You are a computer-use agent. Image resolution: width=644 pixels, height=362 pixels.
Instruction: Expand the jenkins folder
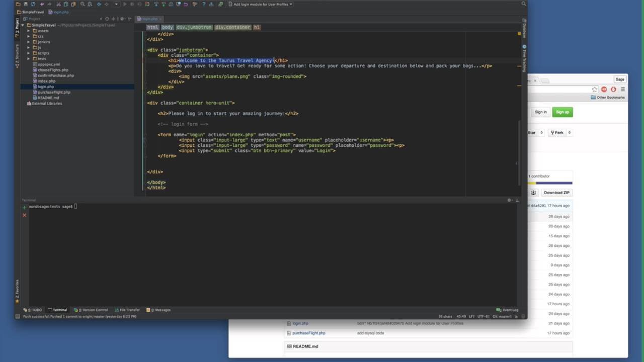point(29,42)
